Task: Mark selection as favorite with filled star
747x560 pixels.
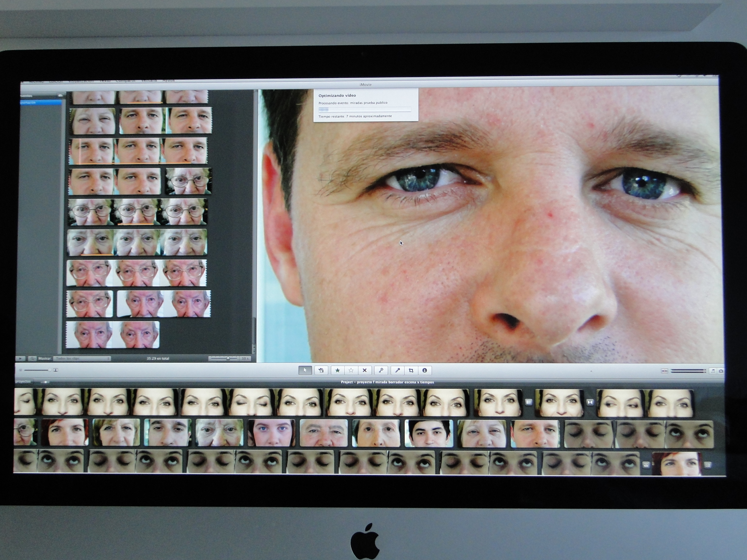Action: tap(337, 370)
